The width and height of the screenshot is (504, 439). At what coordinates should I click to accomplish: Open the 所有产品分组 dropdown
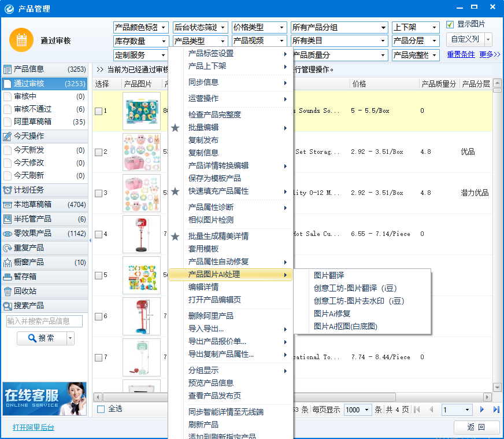339,27
